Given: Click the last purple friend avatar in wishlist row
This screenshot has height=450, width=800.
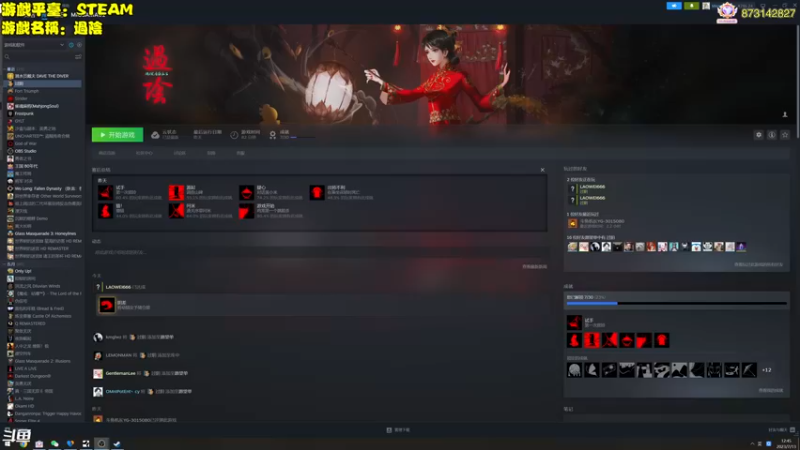Looking at the screenshot, I should point(741,247).
